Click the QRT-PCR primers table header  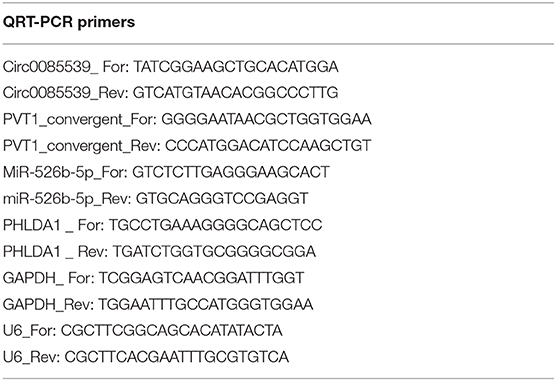coord(69,22)
